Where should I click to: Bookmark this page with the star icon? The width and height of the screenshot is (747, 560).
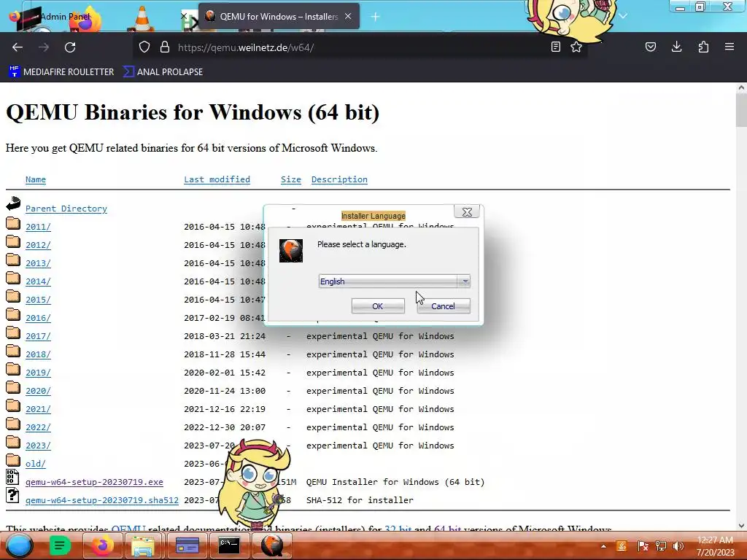point(576,47)
